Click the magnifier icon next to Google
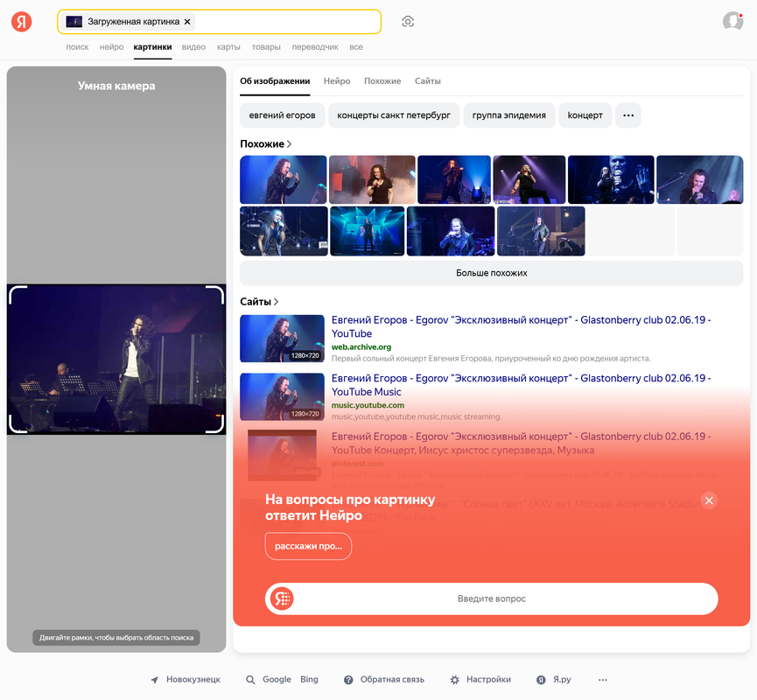757x700 pixels. point(250,680)
